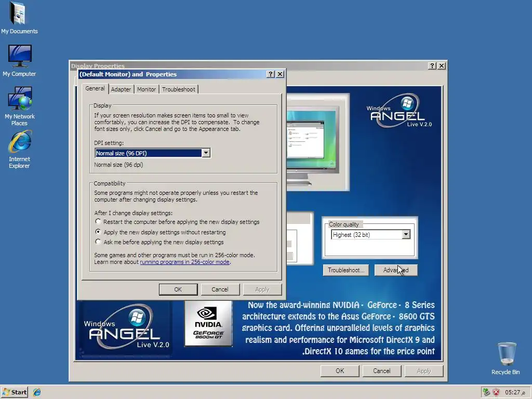Click Apply in the monitor properties dialog
This screenshot has height=399, width=532.
tap(262, 289)
